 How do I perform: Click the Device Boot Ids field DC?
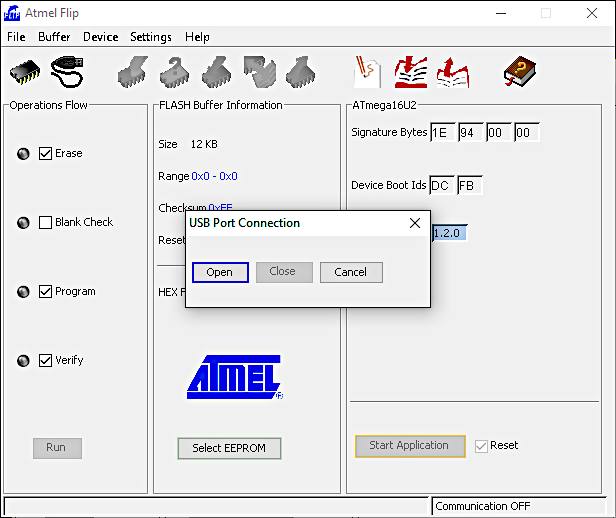[x=442, y=185]
